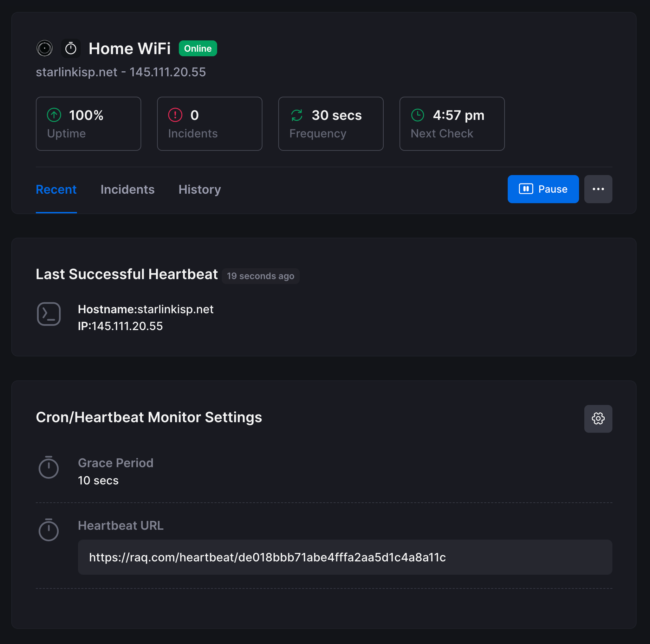The width and height of the screenshot is (650, 644).
Task: Click the 19 seconds ago badge
Action: point(260,276)
